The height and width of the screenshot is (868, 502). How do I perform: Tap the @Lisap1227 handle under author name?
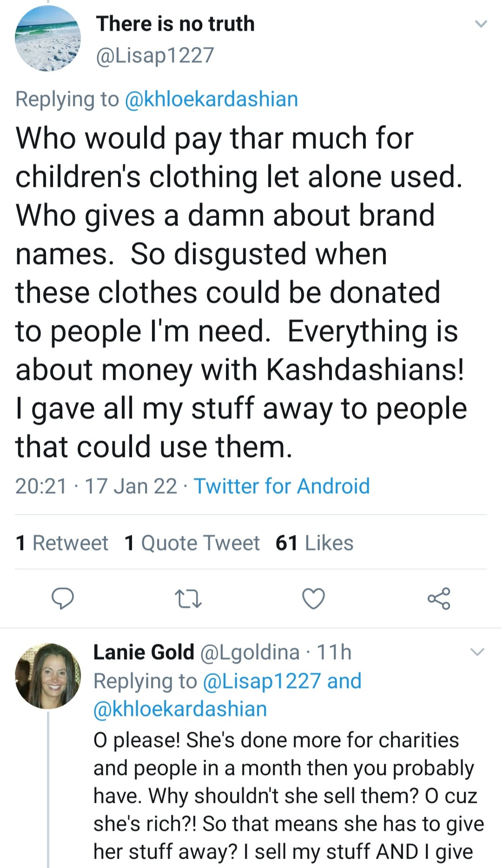coord(155,55)
